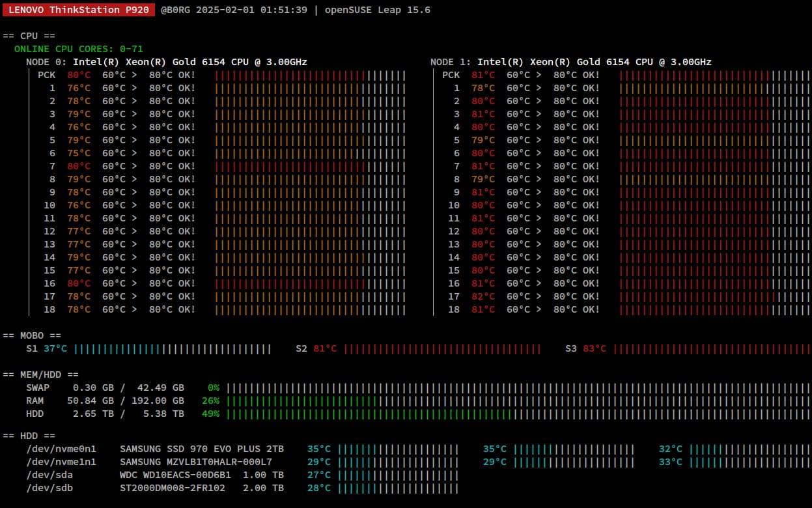Screen dimensions: 812x508
Task: Click the NODE 0 Xeon Gold 6154 heading
Action: [x=167, y=62]
